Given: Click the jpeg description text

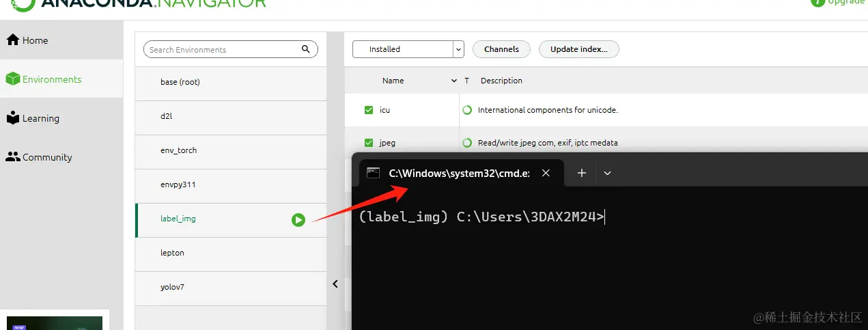Looking at the screenshot, I should pyautogui.click(x=548, y=143).
